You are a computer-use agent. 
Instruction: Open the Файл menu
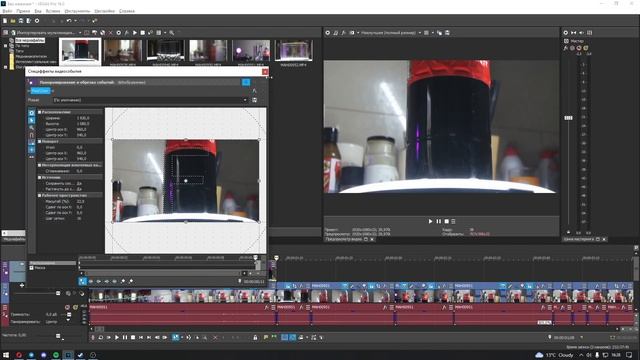(x=7, y=11)
